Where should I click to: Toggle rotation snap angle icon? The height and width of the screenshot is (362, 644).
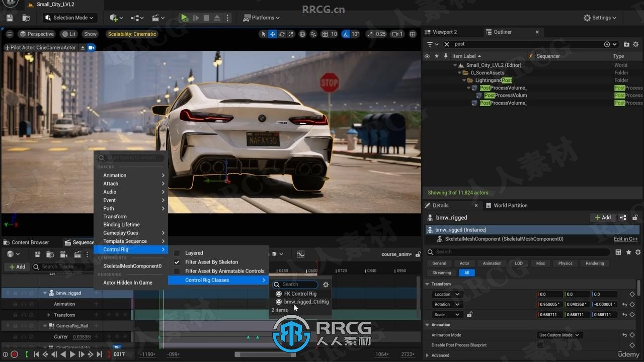[346, 34]
